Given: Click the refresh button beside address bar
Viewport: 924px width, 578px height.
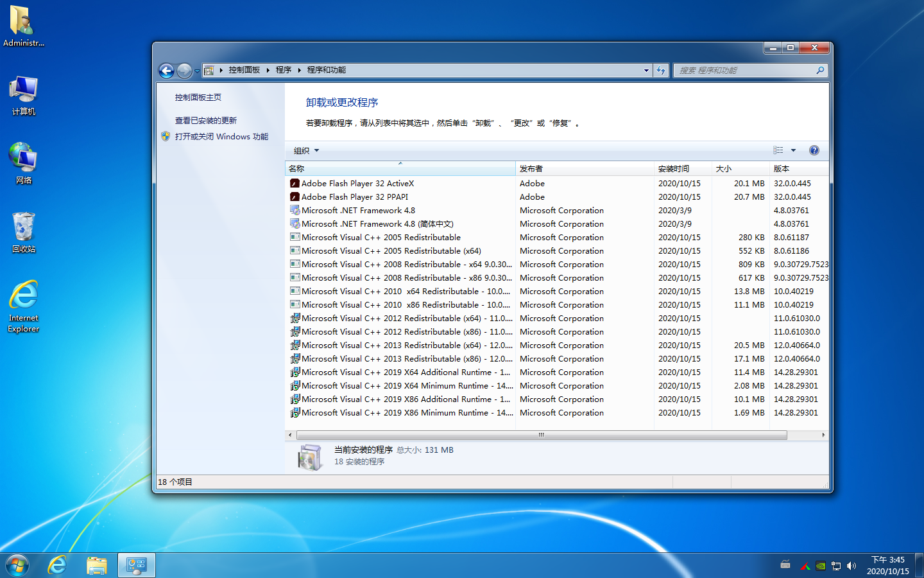Looking at the screenshot, I should 661,71.
